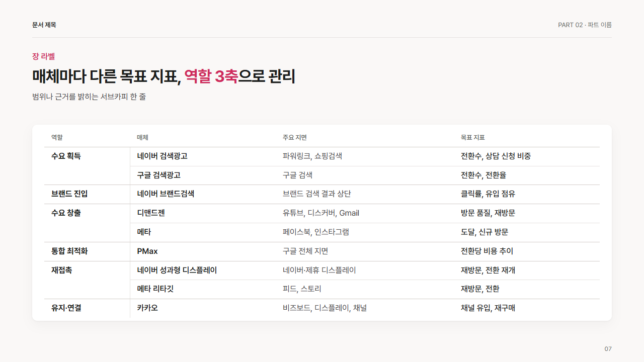
Task: Select the '파워링크, 쇼핑검색' placement cell
Action: (x=312, y=156)
